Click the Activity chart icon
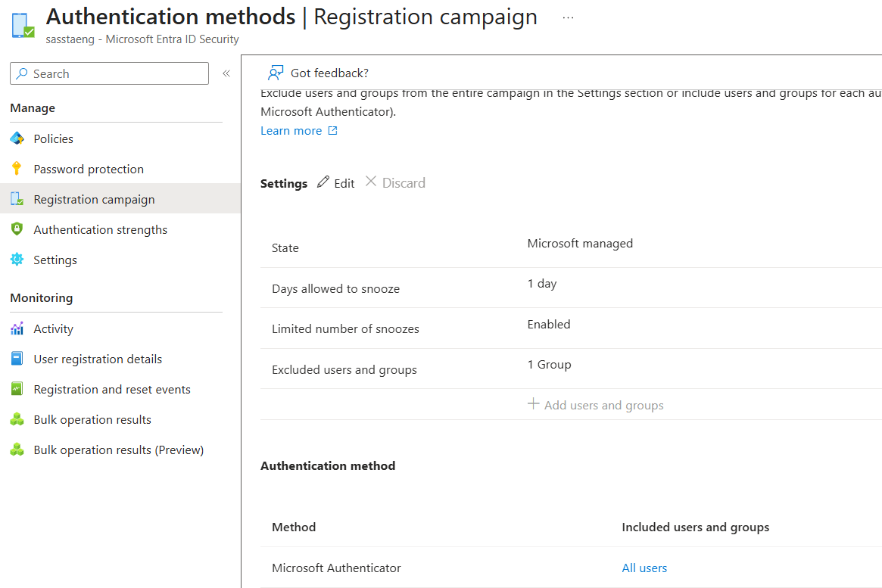This screenshot has width=882, height=588. pyautogui.click(x=17, y=328)
